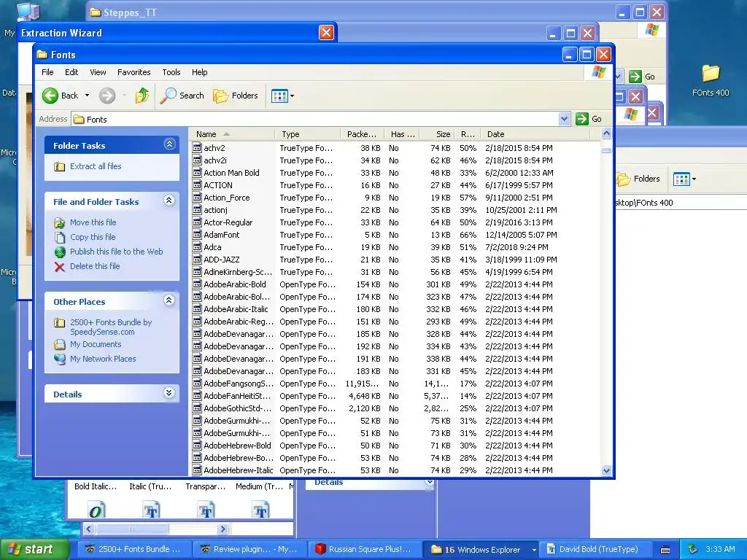Click Move this file link
The height and width of the screenshot is (560, 747).
tap(93, 222)
